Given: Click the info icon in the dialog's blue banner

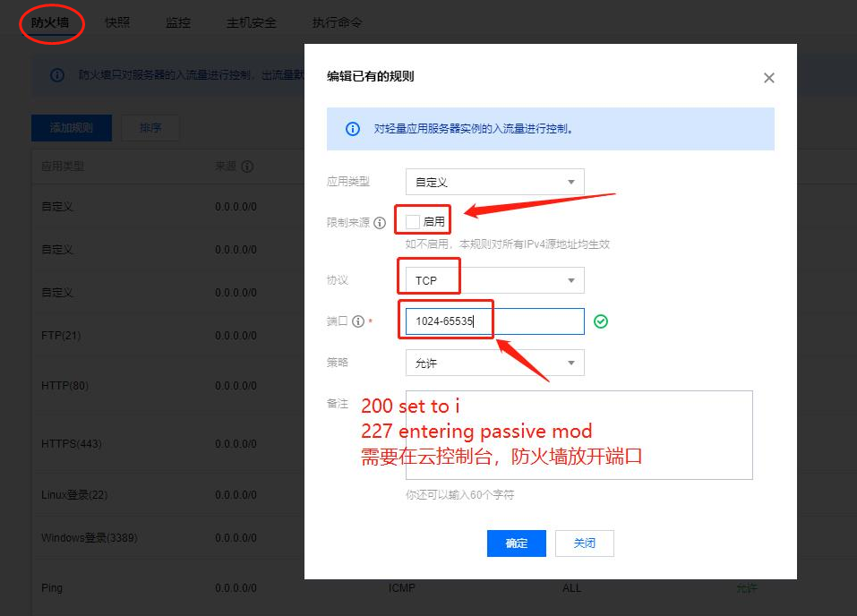Looking at the screenshot, I should 353,129.
